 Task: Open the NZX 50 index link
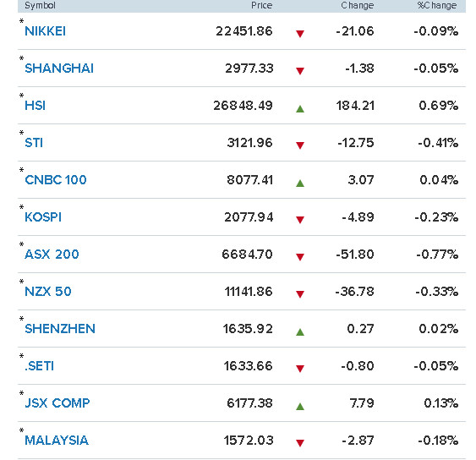[x=48, y=292]
